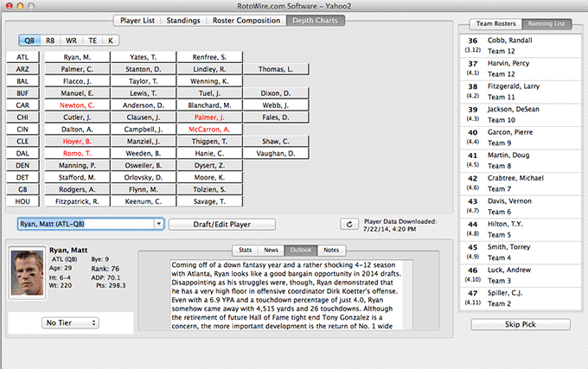Screen dimensions: 588x369
Task: Click the Draft/Edit Player button
Action: 222,225
